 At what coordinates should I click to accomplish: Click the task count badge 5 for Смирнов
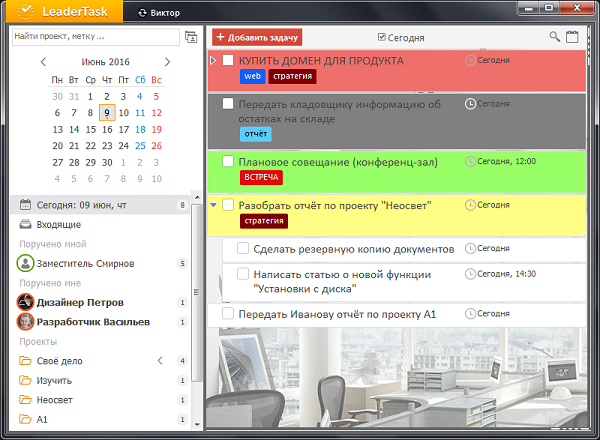point(183,264)
